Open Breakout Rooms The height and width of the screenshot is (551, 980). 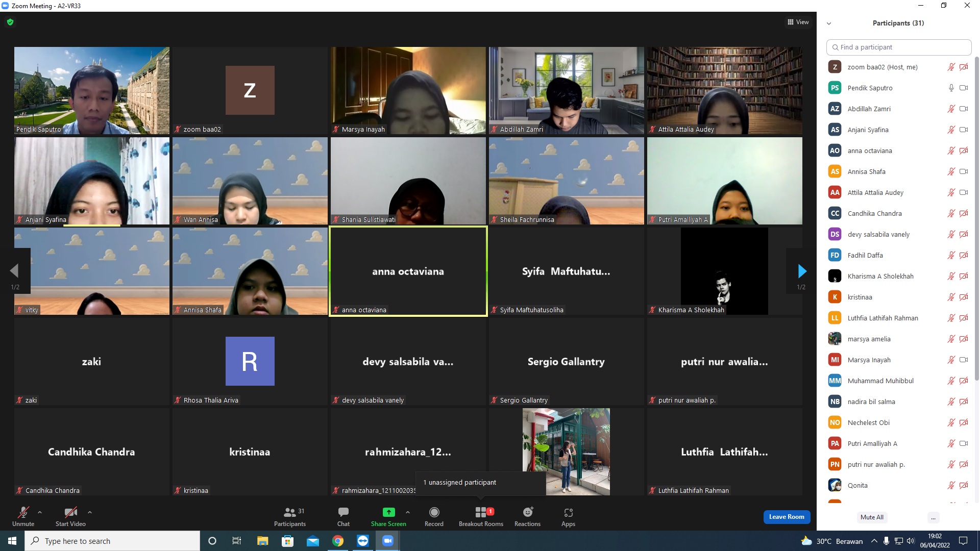click(481, 516)
